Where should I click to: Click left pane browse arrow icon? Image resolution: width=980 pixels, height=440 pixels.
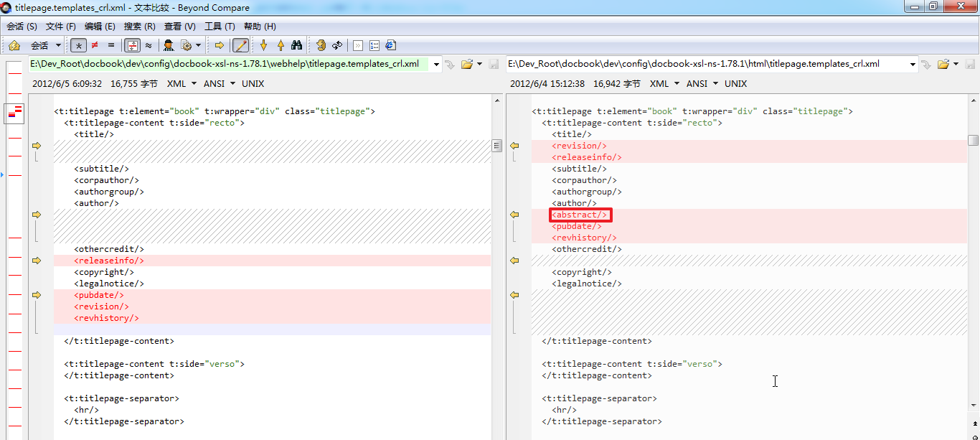pos(450,64)
